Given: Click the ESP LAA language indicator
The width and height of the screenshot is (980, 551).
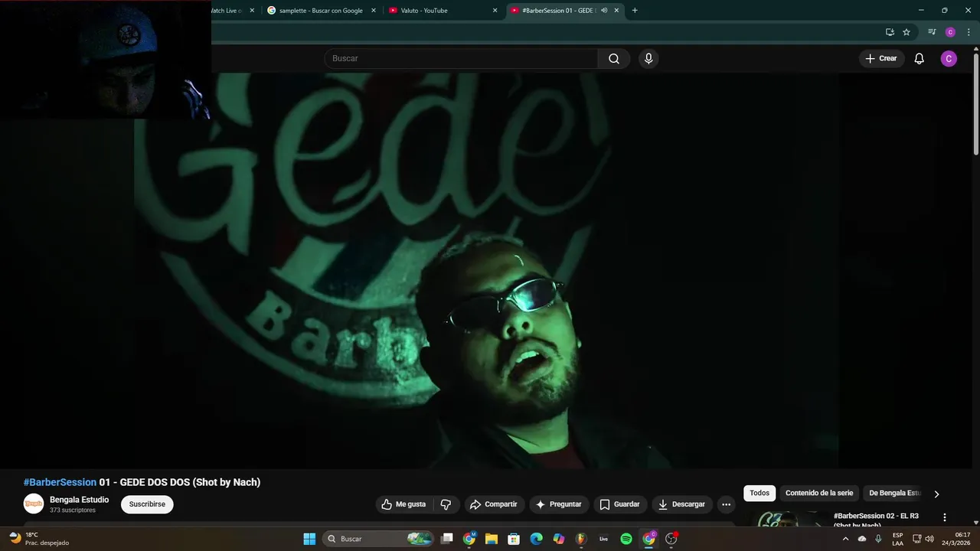Looking at the screenshot, I should click(x=897, y=539).
